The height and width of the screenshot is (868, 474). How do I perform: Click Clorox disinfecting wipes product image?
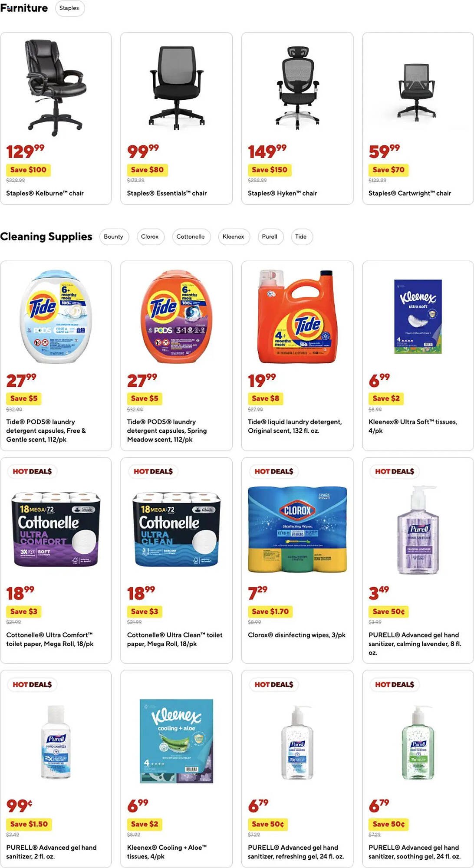[297, 529]
